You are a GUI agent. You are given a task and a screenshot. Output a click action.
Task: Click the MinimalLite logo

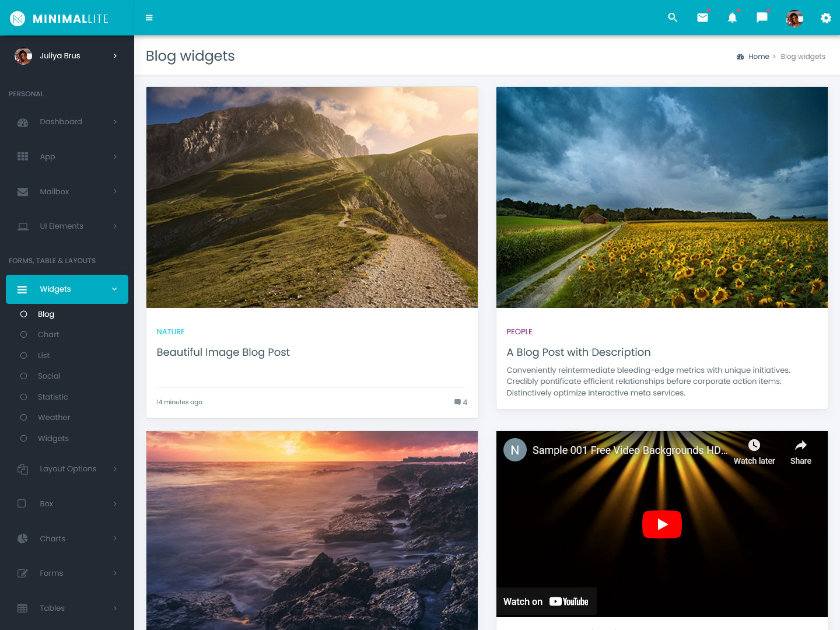(x=60, y=19)
